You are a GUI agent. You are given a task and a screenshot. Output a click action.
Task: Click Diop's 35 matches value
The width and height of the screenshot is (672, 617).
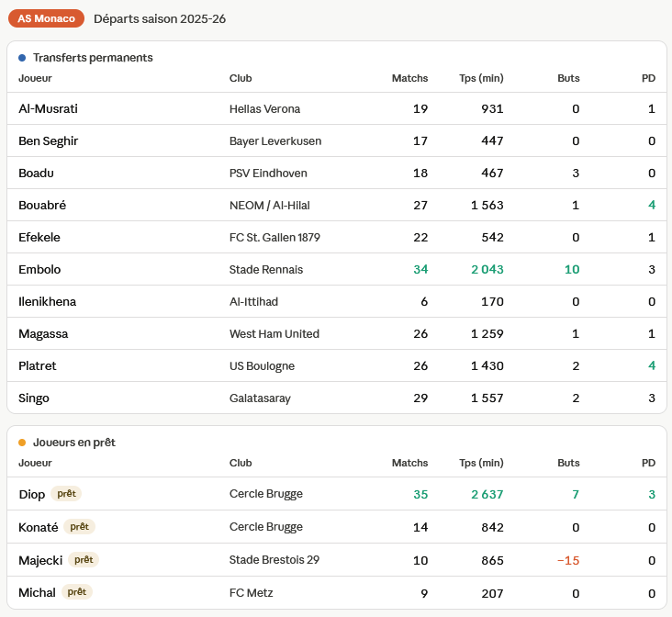(x=420, y=494)
